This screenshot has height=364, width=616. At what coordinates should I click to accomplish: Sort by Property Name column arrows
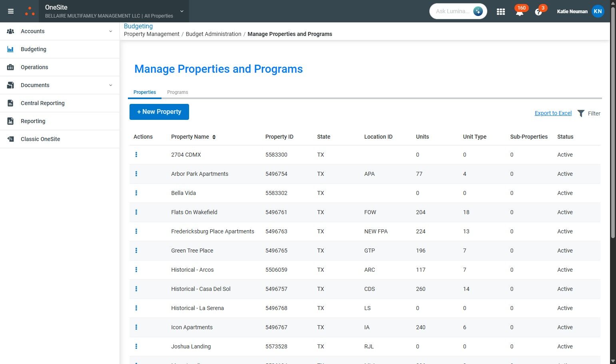tap(214, 137)
